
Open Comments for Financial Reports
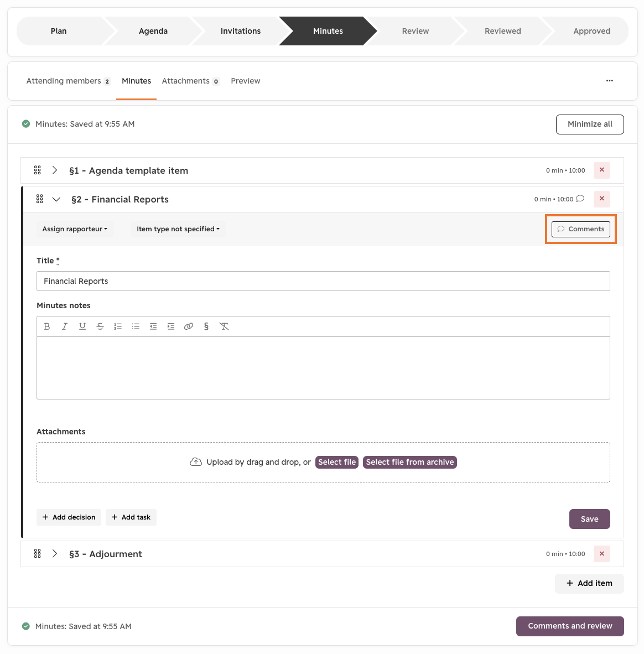[580, 229]
